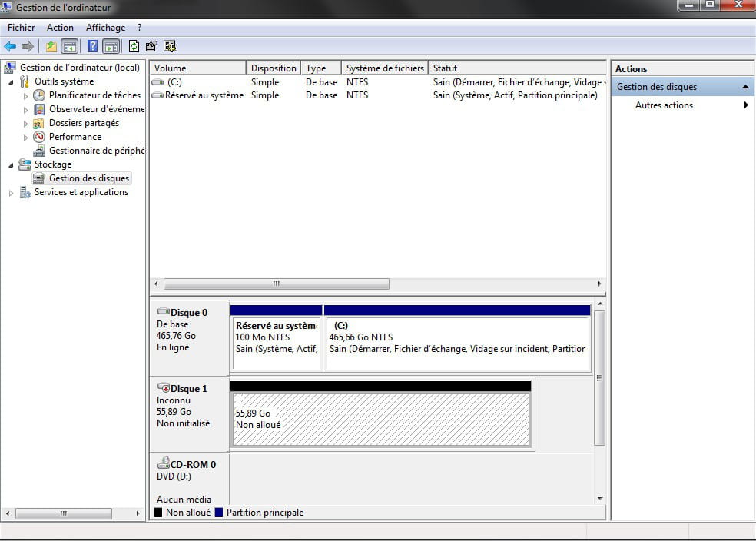Collapse the Outils système node

(x=11, y=82)
